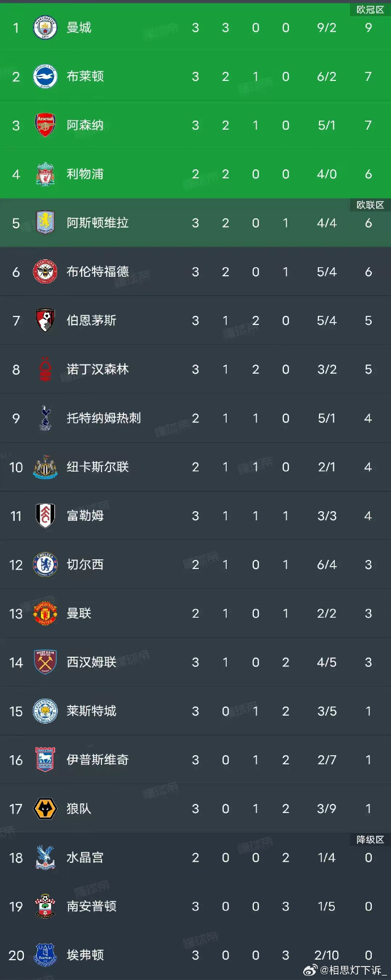Open the 布伦特福德 team name
391x980 pixels.
tap(98, 272)
